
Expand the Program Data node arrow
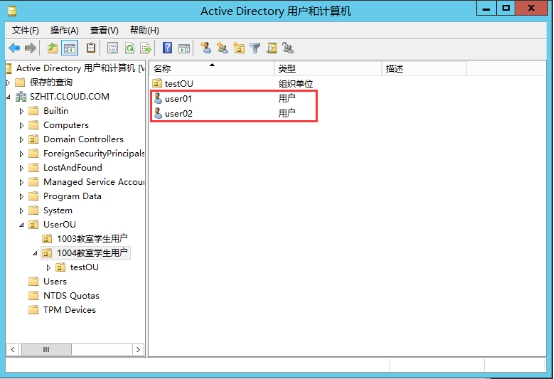(22, 196)
